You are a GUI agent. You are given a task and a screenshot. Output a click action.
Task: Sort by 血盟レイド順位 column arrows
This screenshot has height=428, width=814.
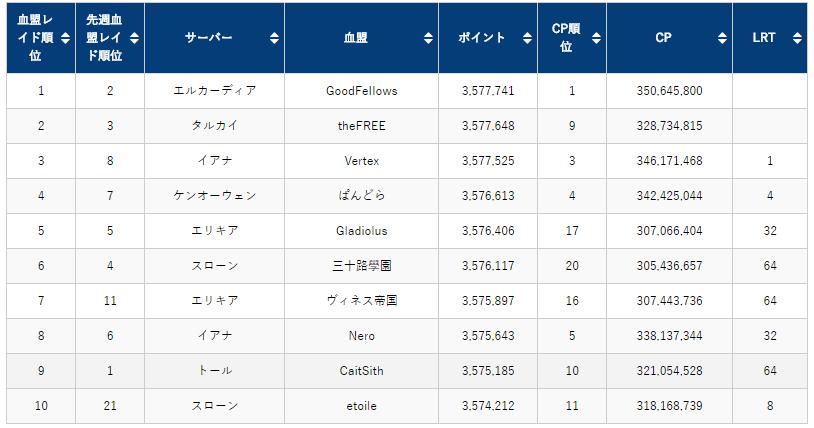coord(65,38)
